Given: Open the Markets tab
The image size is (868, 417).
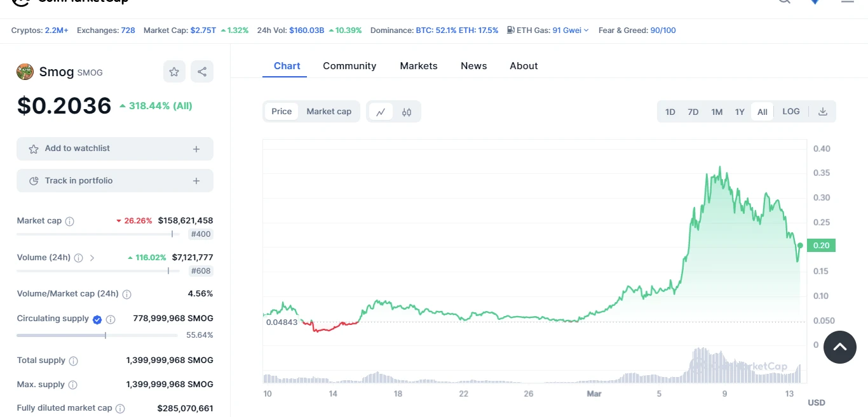Looking at the screenshot, I should tap(419, 66).
